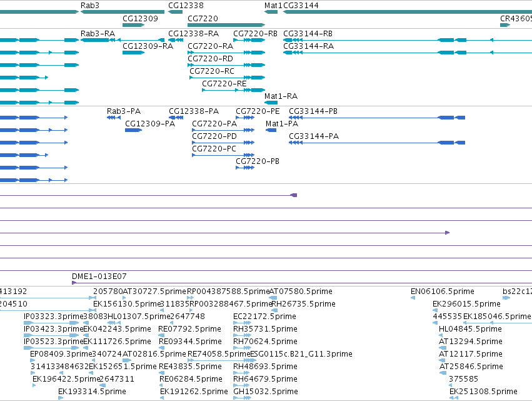Select the CG7220-RC transcript label

(x=212, y=71)
